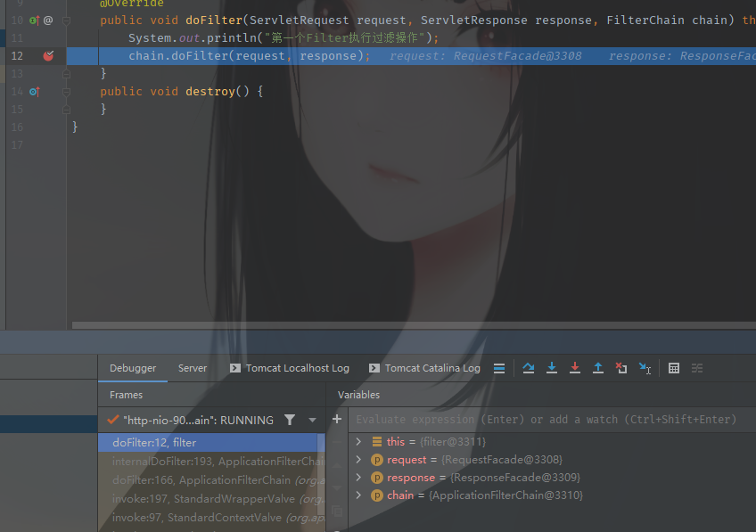Click the Frames panel header
Screen dimensions: 756x532
click(x=127, y=395)
